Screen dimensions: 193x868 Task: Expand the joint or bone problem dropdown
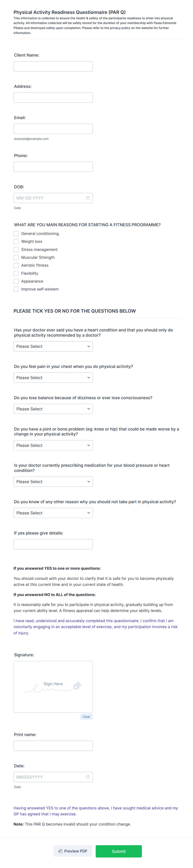pyautogui.click(x=53, y=445)
